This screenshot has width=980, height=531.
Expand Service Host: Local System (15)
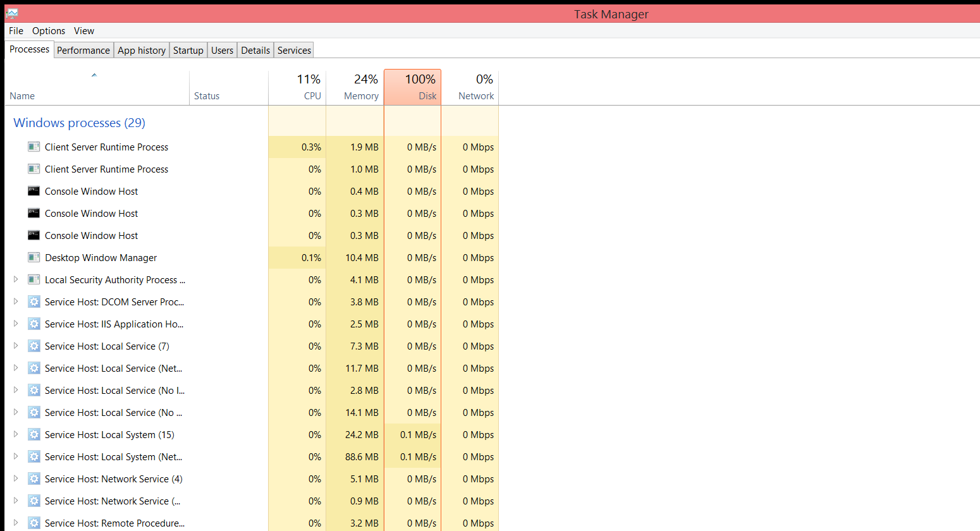(x=15, y=434)
